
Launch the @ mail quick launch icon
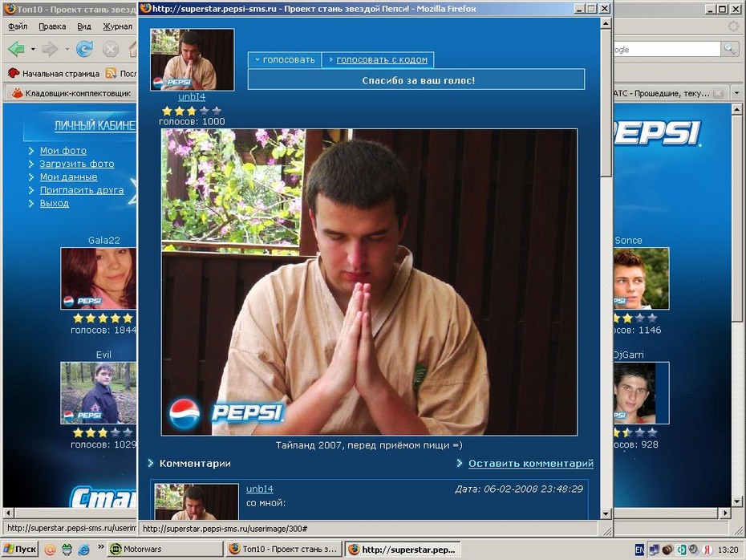coord(50,550)
